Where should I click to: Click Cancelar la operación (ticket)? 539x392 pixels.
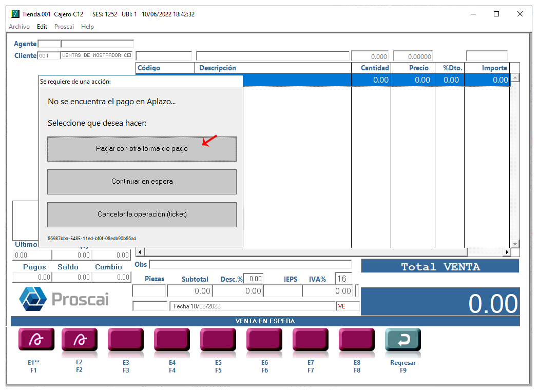click(142, 214)
